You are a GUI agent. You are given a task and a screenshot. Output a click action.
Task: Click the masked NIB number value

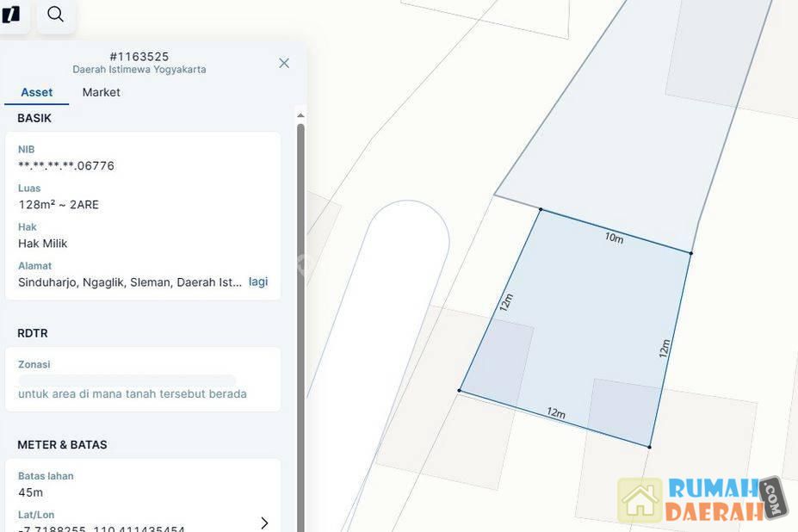[66, 165]
